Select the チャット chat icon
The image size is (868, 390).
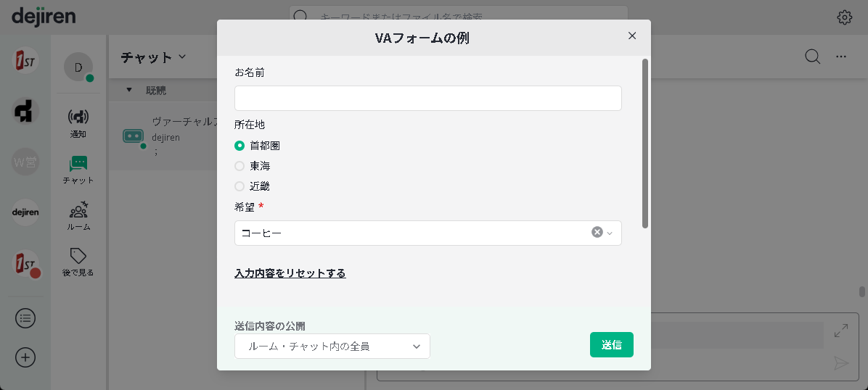tap(78, 164)
